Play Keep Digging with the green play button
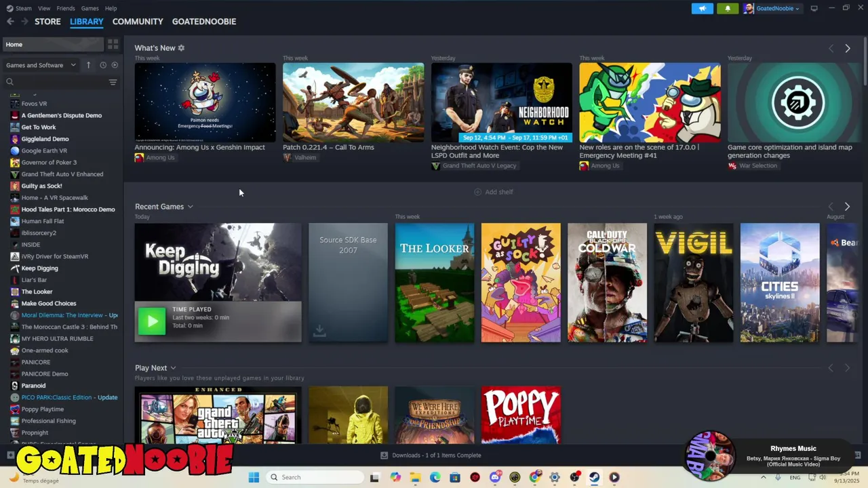The width and height of the screenshot is (868, 488). click(152, 321)
